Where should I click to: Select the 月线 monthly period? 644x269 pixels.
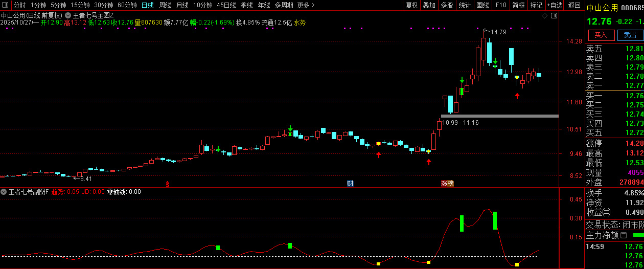(x=182, y=5)
